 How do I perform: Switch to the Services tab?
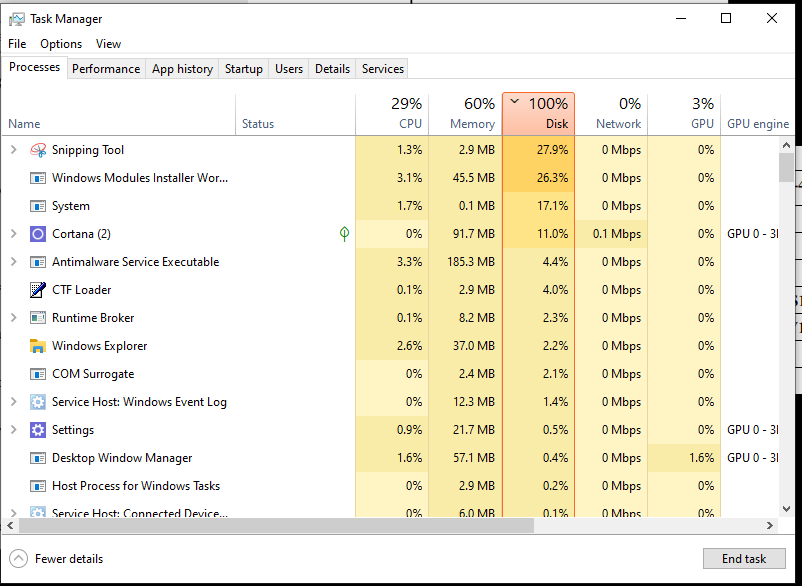(x=383, y=69)
